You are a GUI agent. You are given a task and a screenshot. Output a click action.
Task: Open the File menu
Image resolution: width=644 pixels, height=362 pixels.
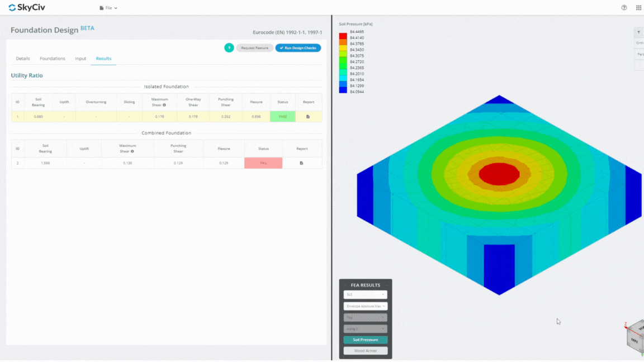tap(108, 8)
